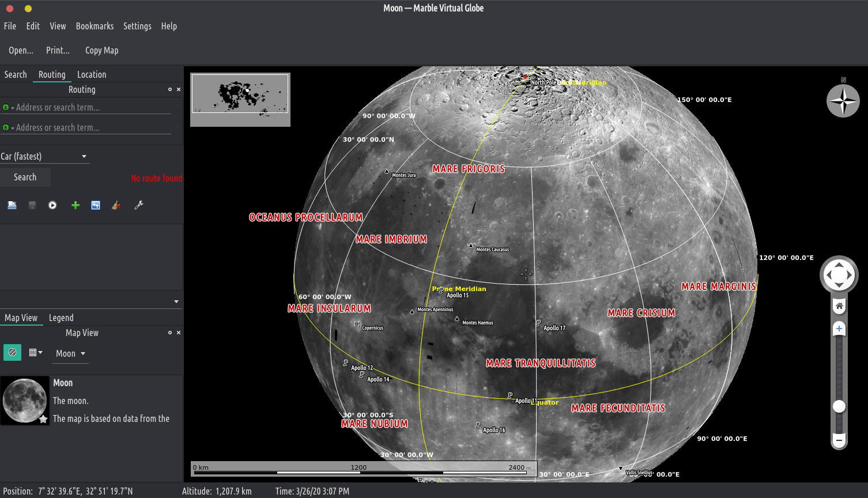Open routing settings with wrench icon
868x498 pixels.
pos(138,205)
